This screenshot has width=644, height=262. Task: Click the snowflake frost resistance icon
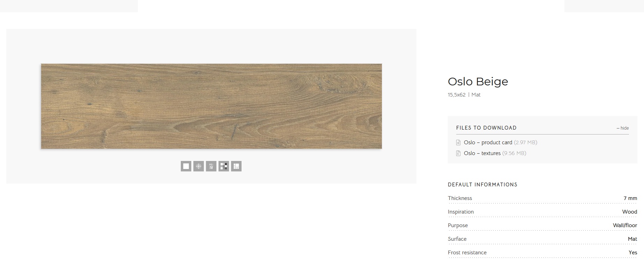[x=198, y=166]
